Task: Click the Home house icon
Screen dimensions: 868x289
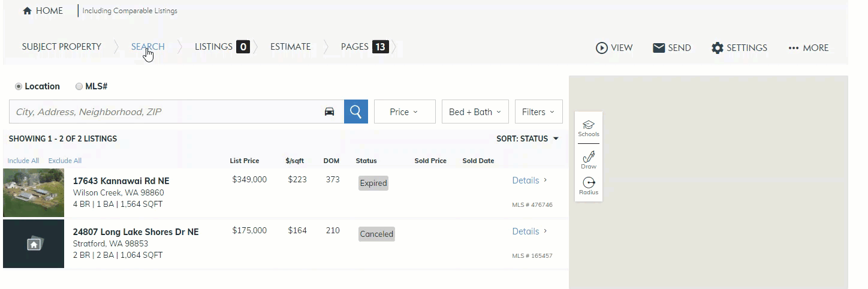Action: (x=27, y=11)
